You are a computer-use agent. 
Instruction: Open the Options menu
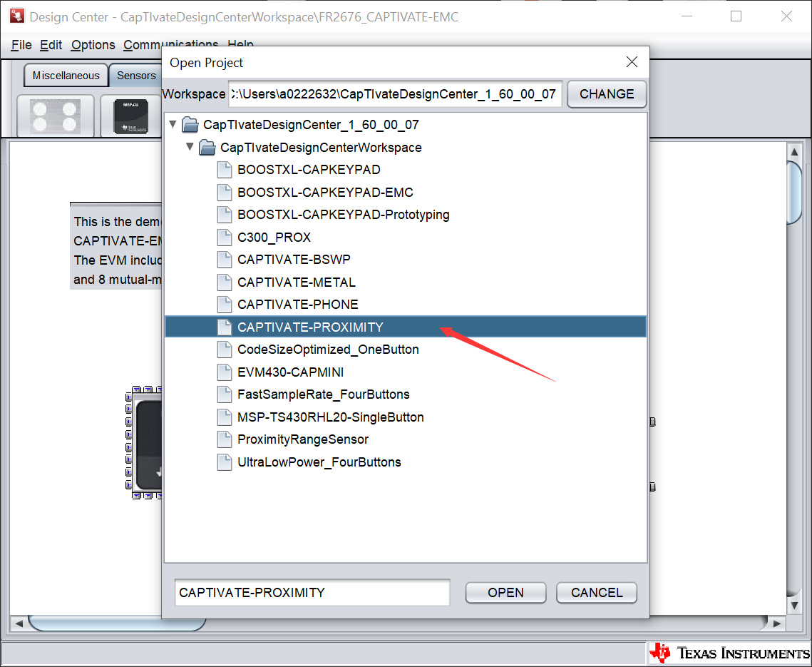click(x=93, y=45)
